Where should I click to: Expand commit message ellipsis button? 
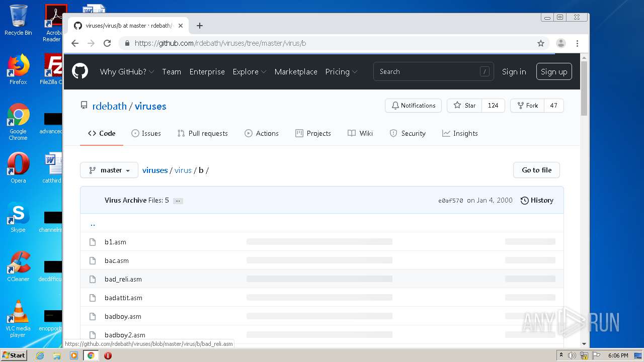click(x=178, y=201)
